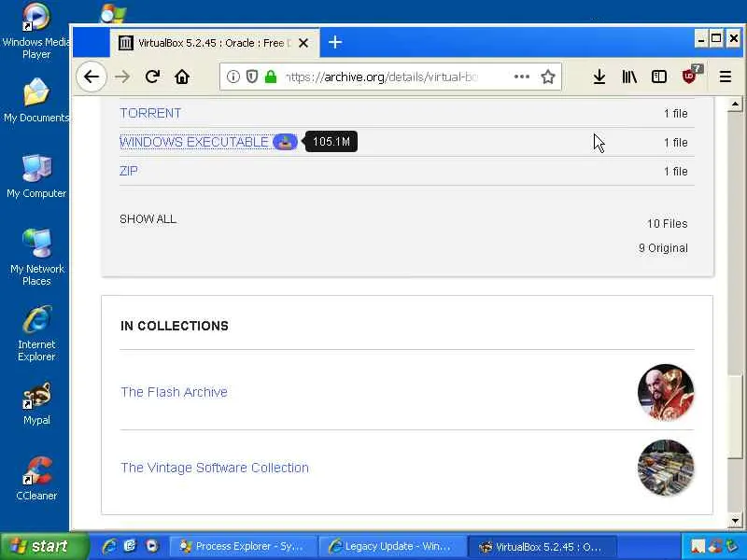The image size is (747, 560).
Task: Download the ZIP file link
Action: [129, 171]
